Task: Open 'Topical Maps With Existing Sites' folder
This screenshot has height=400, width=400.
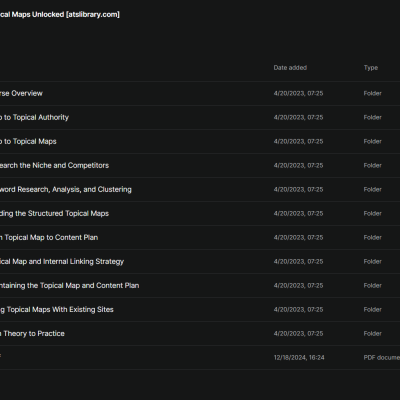Action: [57, 309]
